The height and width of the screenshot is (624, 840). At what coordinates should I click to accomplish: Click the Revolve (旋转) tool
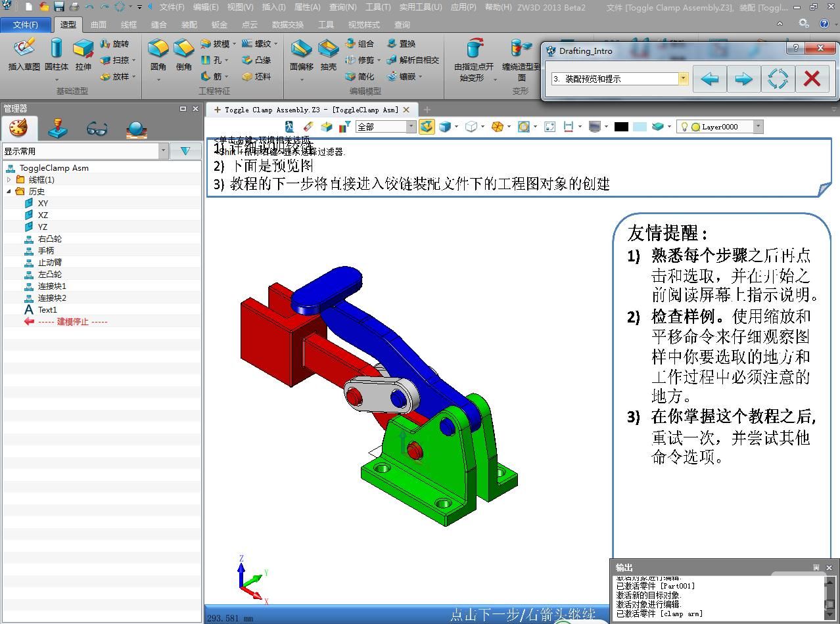click(x=115, y=44)
